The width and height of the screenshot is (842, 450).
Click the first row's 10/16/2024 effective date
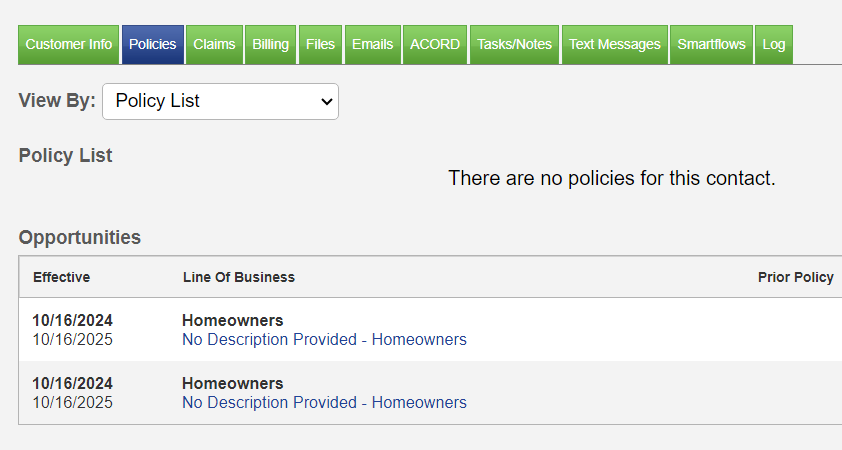coord(72,321)
